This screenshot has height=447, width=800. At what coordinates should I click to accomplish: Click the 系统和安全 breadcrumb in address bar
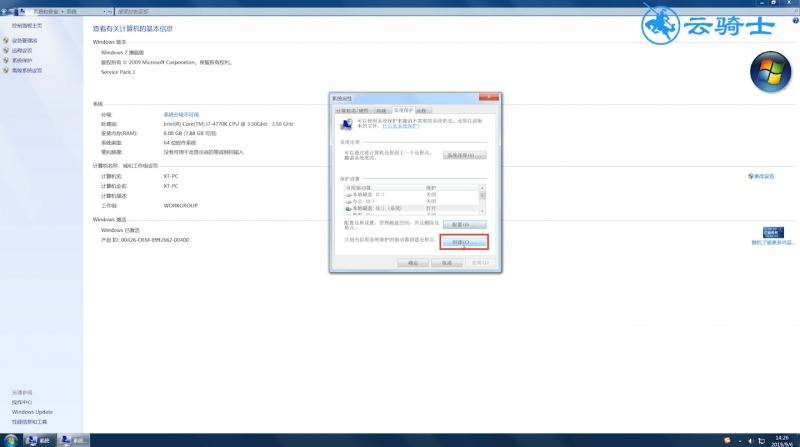pos(45,11)
